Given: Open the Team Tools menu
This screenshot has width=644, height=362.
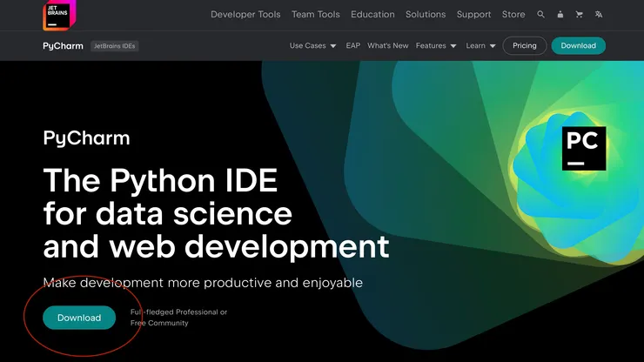Looking at the screenshot, I should [315, 15].
